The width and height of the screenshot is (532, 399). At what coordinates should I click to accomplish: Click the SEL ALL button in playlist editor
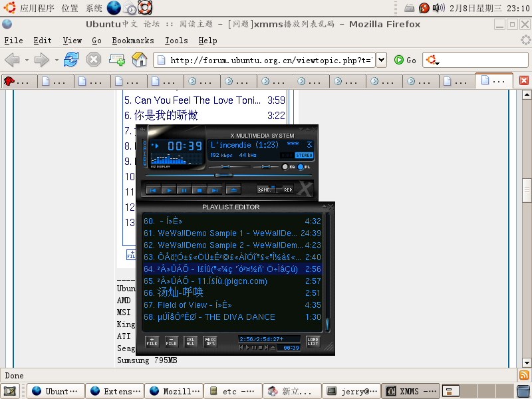(x=191, y=341)
